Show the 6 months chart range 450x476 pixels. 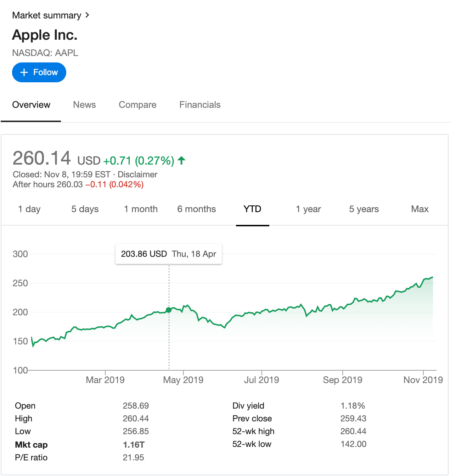click(197, 209)
